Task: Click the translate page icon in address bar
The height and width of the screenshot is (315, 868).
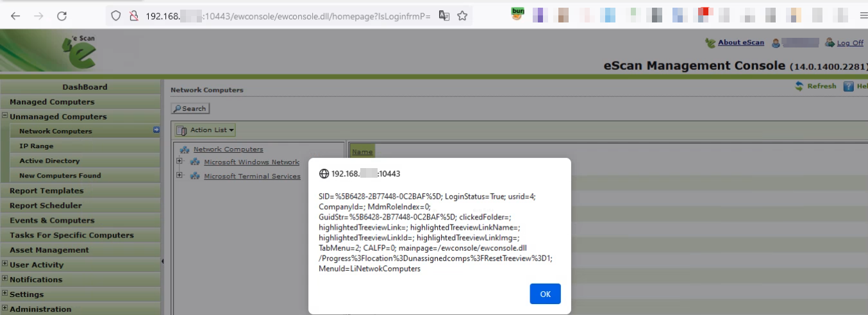Action: pyautogui.click(x=444, y=16)
